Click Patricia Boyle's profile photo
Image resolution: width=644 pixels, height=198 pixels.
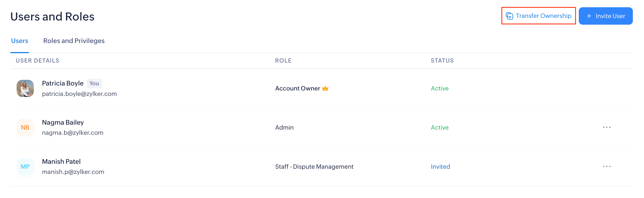coord(25,88)
